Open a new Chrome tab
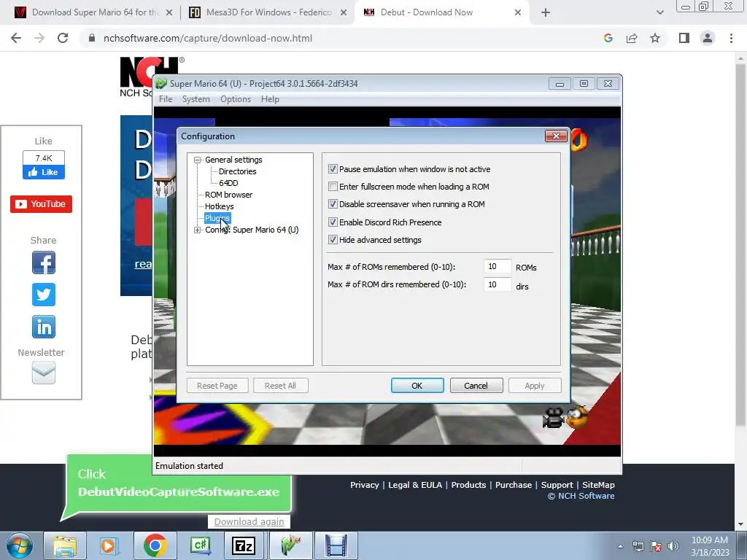This screenshot has height=560, width=747. (x=546, y=12)
